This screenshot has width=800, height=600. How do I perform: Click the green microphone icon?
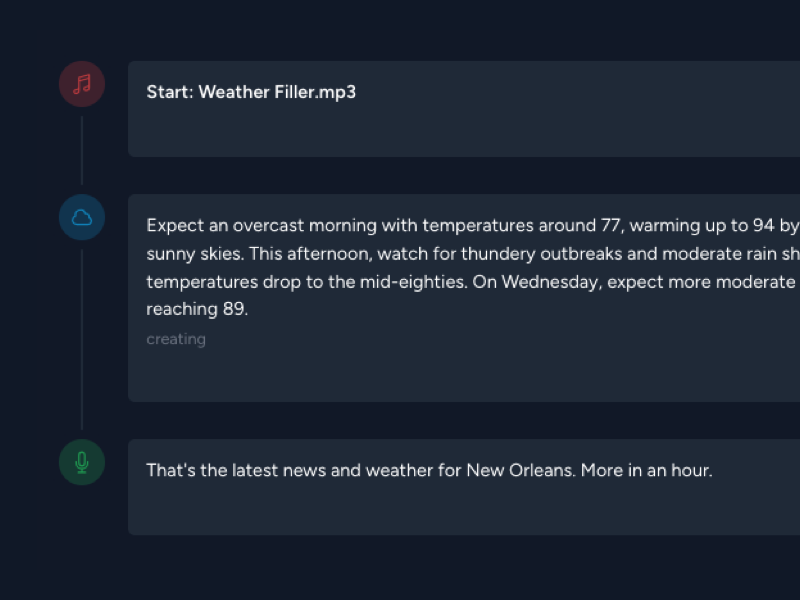click(x=82, y=462)
